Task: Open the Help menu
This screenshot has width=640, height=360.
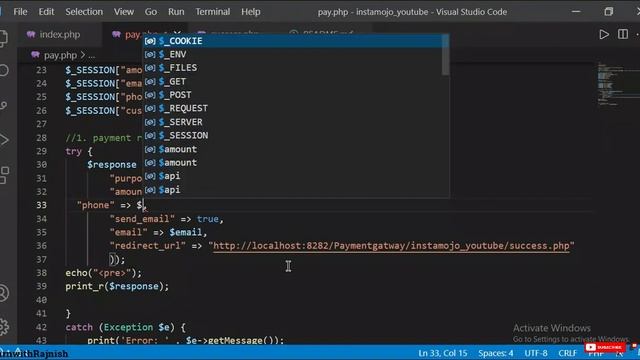Action: [x=251, y=12]
